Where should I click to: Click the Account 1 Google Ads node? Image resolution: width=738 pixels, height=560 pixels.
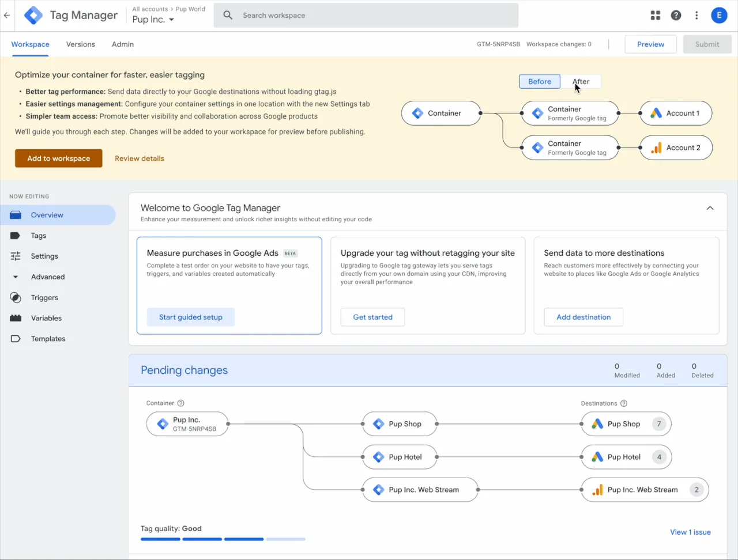(676, 113)
